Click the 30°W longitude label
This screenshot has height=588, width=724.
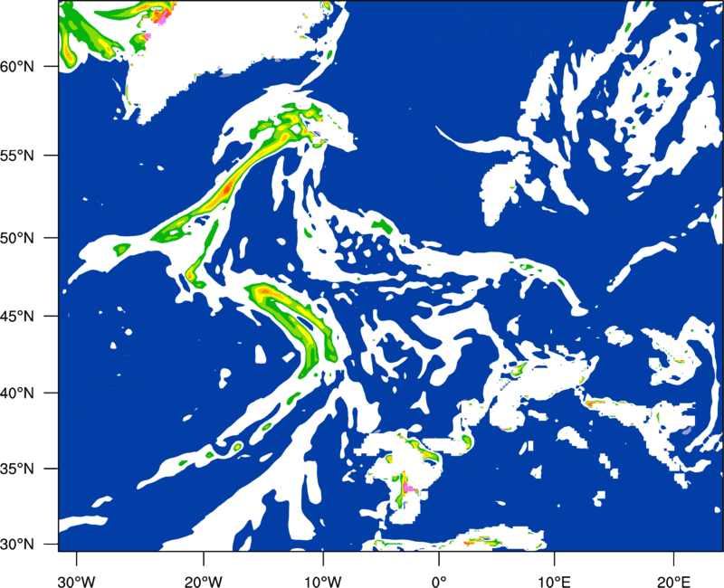pos(76,582)
